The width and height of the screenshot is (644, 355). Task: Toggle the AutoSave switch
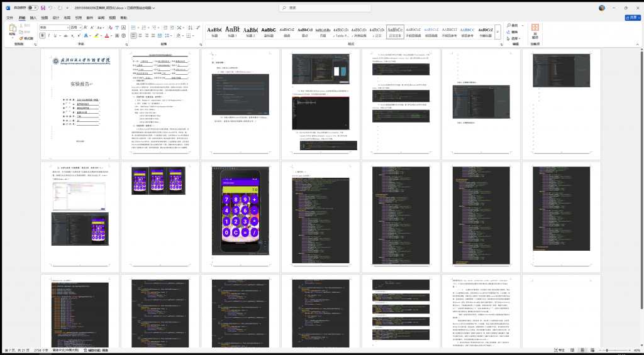[x=31, y=8]
